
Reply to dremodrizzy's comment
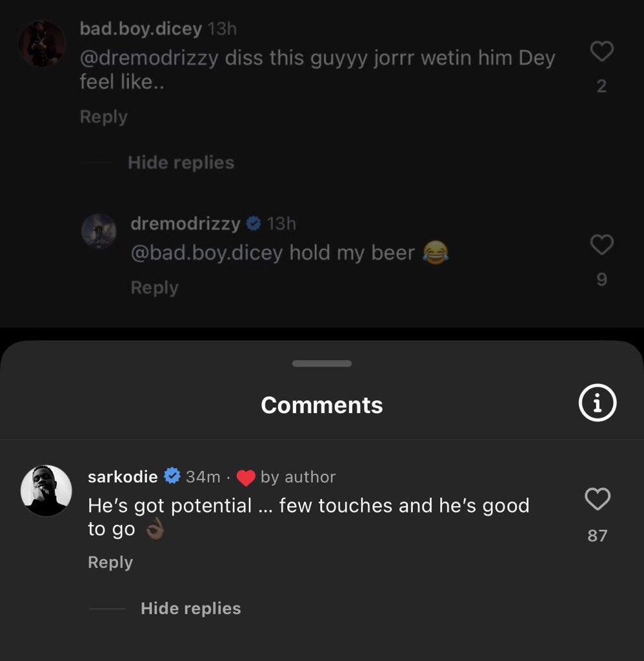tap(154, 287)
